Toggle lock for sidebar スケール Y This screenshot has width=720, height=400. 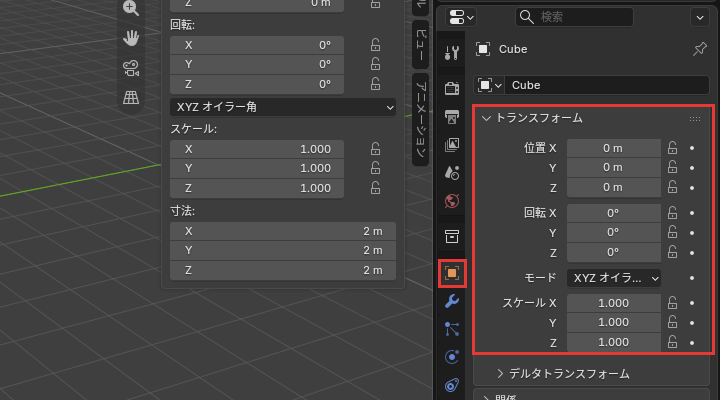coord(375,168)
